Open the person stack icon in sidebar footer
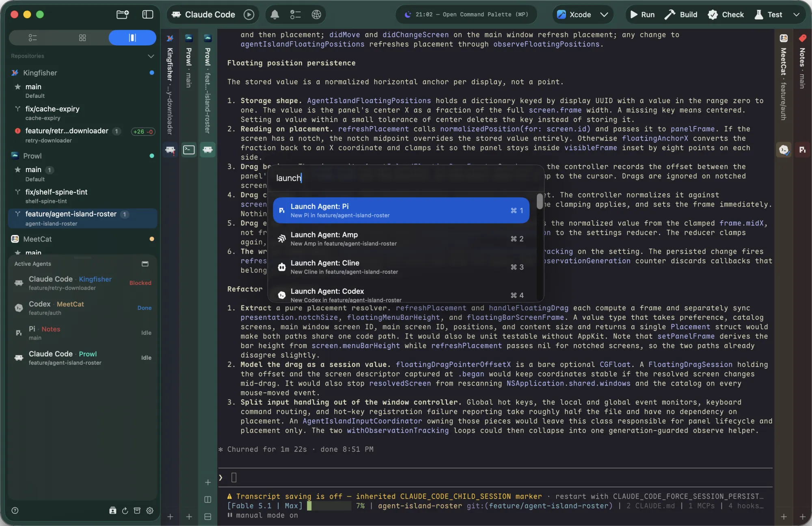Image resolution: width=812 pixels, height=526 pixels. click(x=113, y=511)
